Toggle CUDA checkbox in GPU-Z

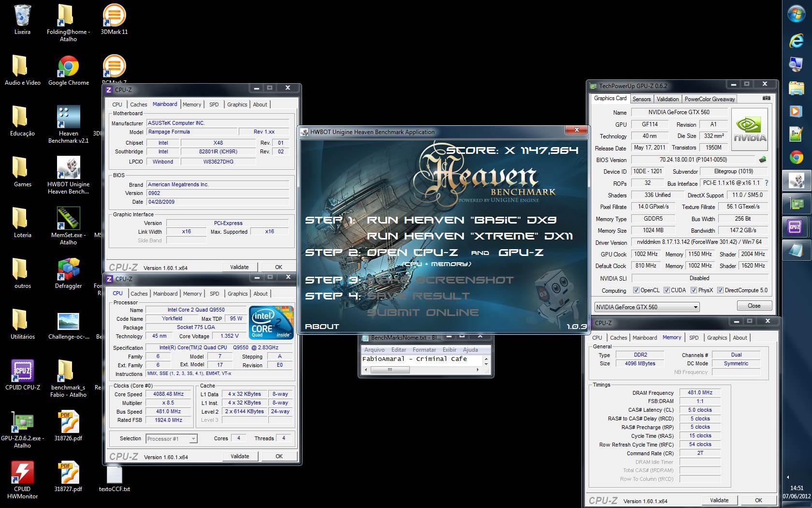tap(667, 290)
